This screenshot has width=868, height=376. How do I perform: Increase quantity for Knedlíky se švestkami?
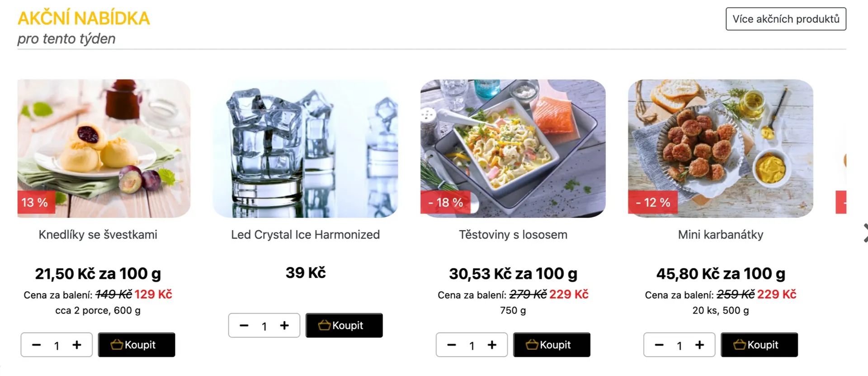(77, 345)
